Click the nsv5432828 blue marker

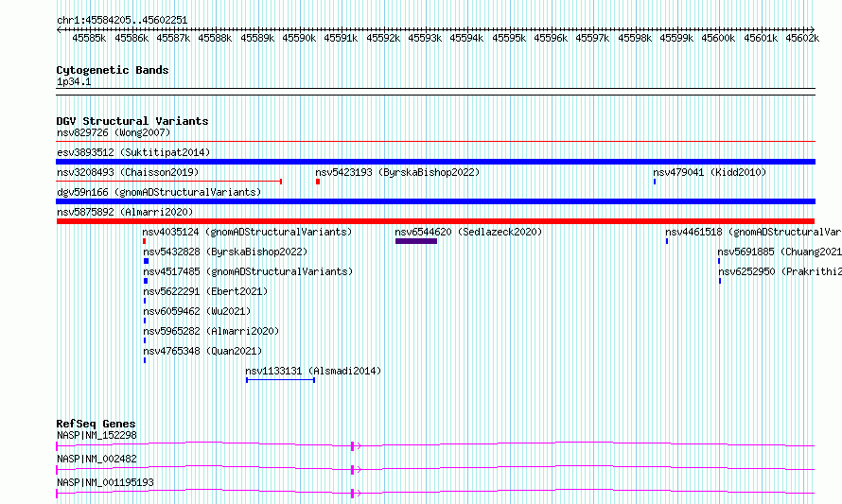[x=146, y=261]
